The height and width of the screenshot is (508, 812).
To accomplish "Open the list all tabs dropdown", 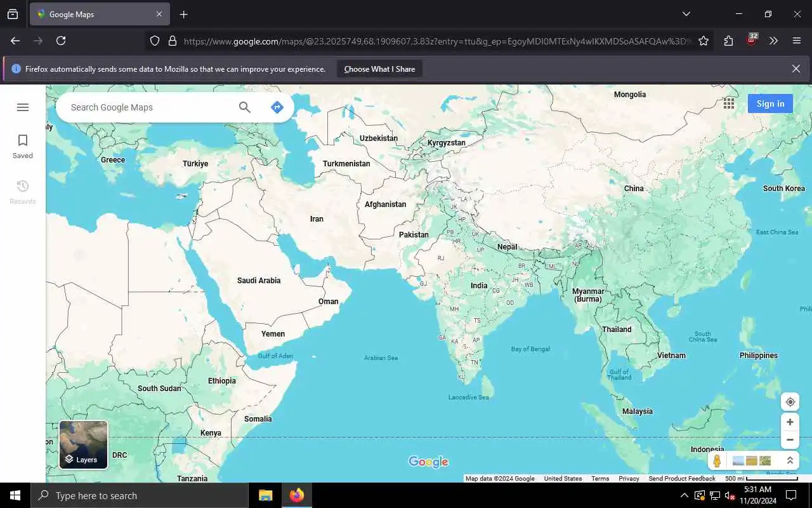I will 686,14.
